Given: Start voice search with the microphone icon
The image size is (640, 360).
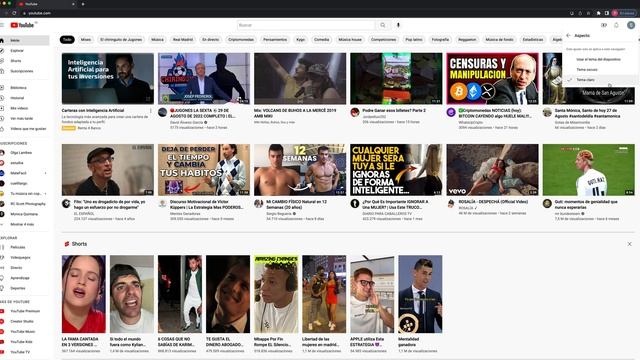Looking at the screenshot, I should (398, 25).
